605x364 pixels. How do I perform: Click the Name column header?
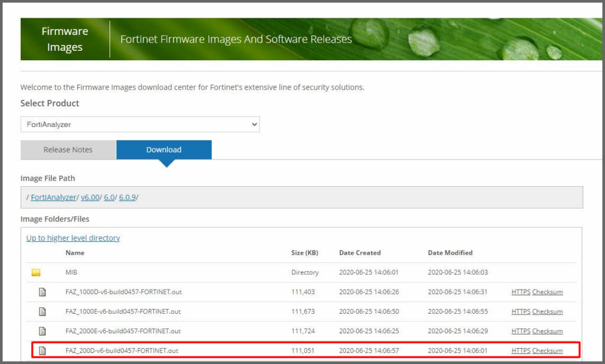(x=75, y=253)
